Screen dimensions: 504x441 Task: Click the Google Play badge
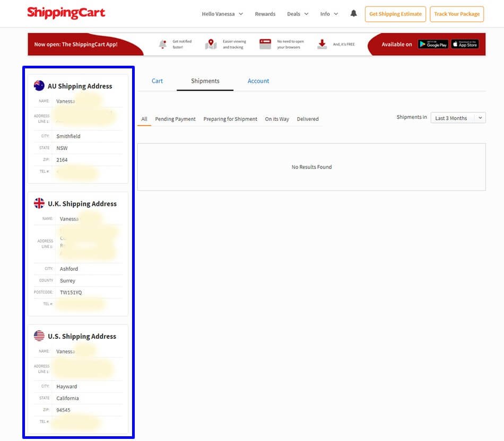click(x=433, y=45)
